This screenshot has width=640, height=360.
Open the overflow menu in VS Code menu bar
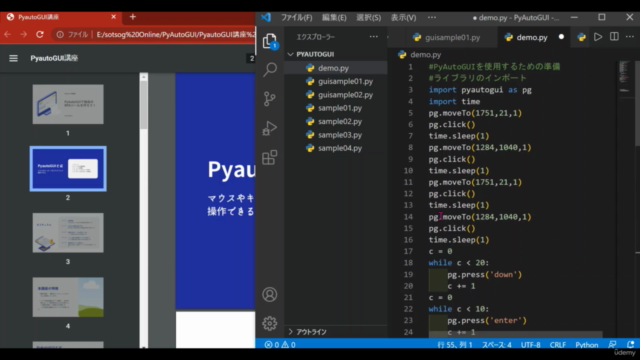[432, 18]
